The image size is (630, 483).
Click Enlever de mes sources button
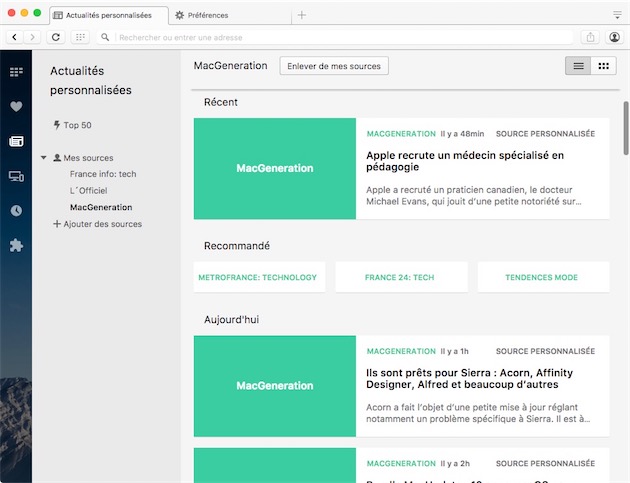334,66
